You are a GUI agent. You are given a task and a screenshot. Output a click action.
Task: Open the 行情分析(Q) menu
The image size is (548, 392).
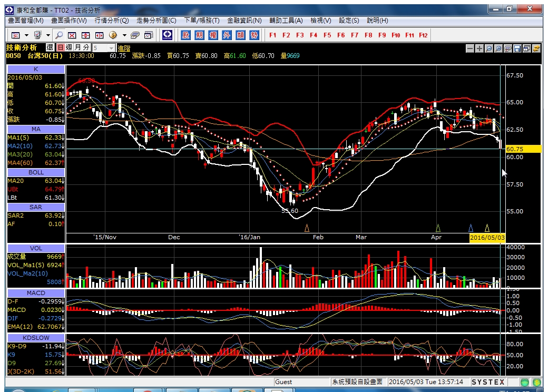pos(112,21)
